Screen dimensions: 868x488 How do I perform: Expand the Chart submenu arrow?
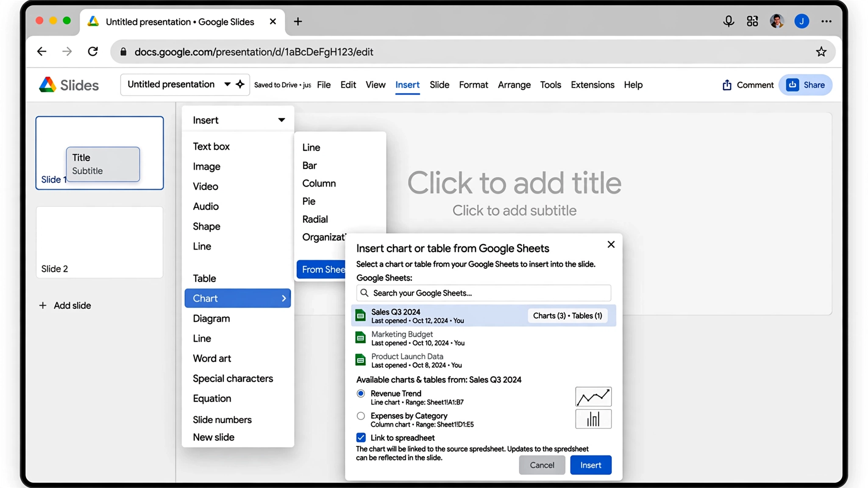click(x=284, y=298)
